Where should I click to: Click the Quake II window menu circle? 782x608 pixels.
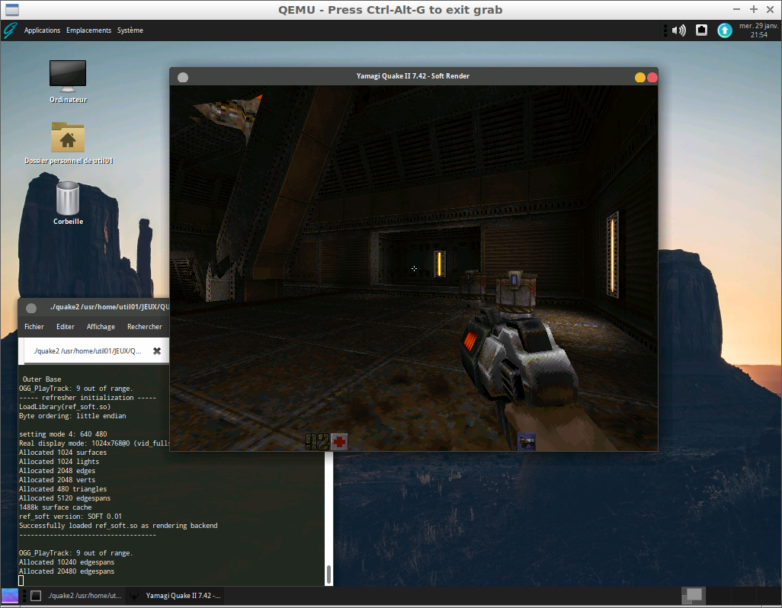click(x=183, y=77)
